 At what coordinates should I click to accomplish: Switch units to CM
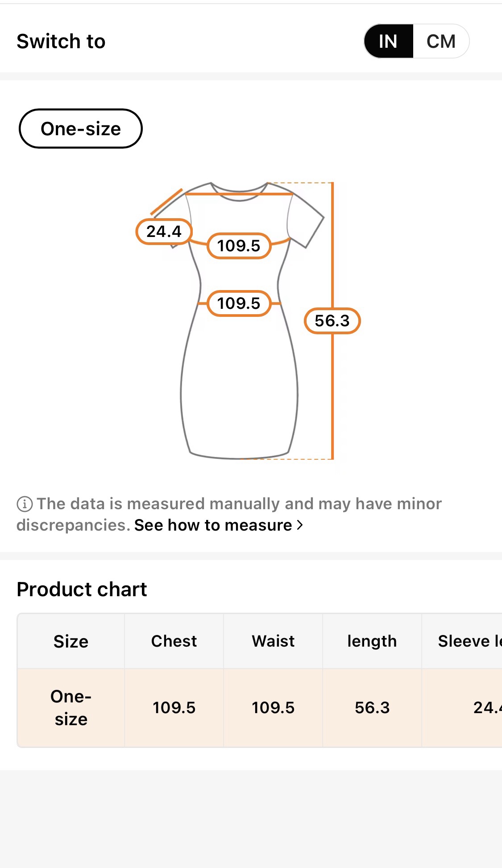pyautogui.click(x=441, y=42)
